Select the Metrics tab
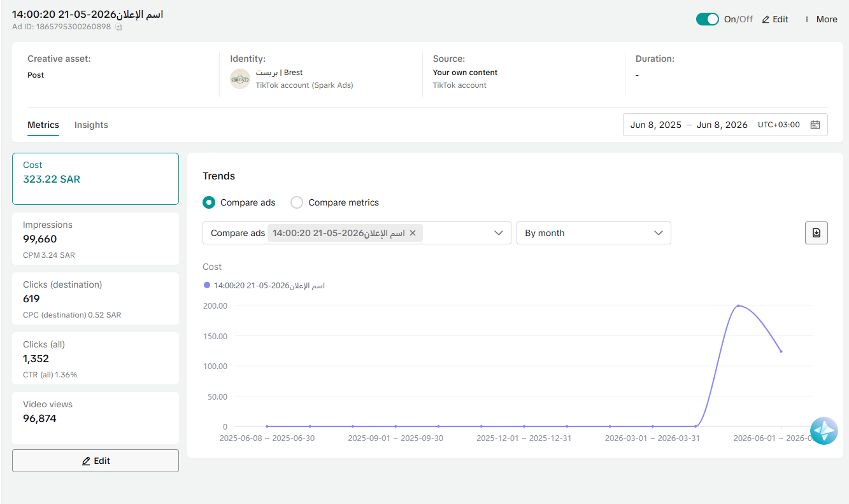The image size is (849, 504). (43, 125)
